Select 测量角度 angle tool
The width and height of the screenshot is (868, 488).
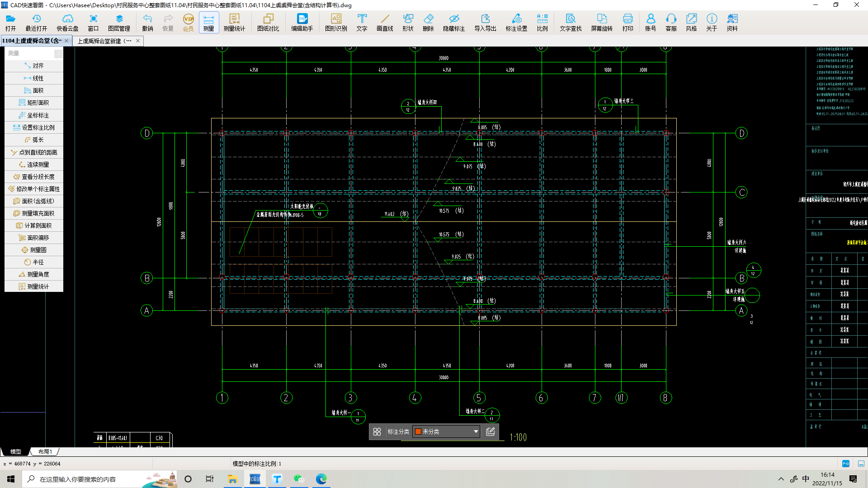point(34,274)
